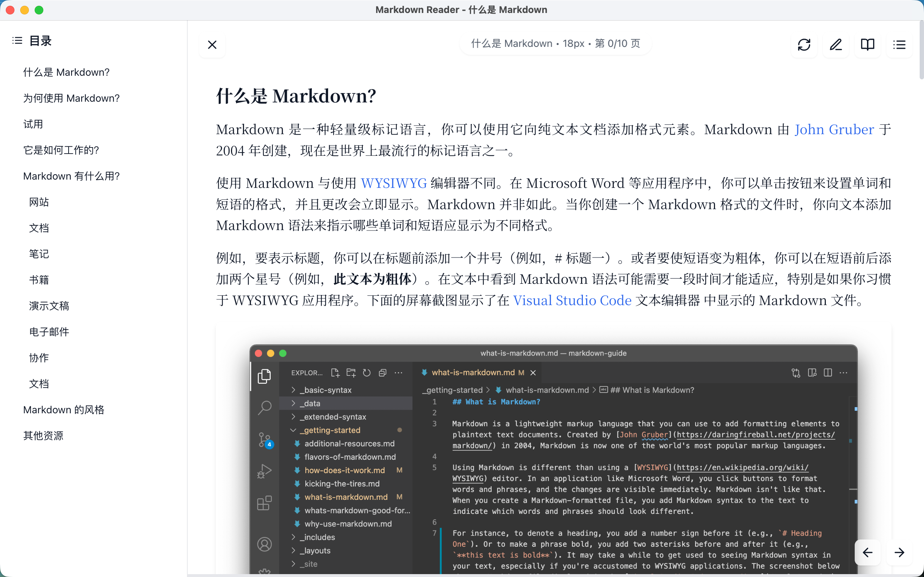
Task: Open the 试用 chapter from the sidebar
Action: pyautogui.click(x=33, y=124)
